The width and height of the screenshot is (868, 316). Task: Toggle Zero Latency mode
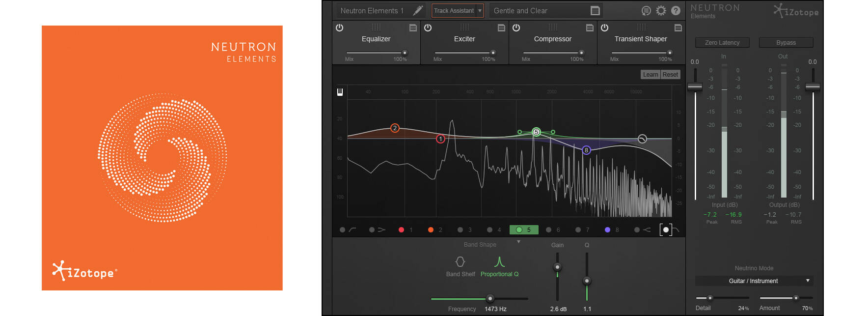pyautogui.click(x=722, y=43)
